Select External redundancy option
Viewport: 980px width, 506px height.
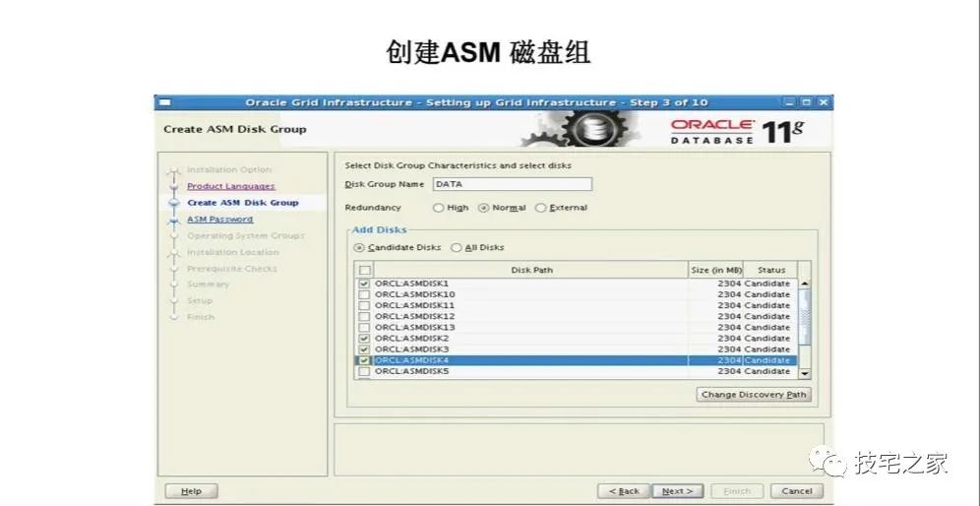pyautogui.click(x=540, y=208)
